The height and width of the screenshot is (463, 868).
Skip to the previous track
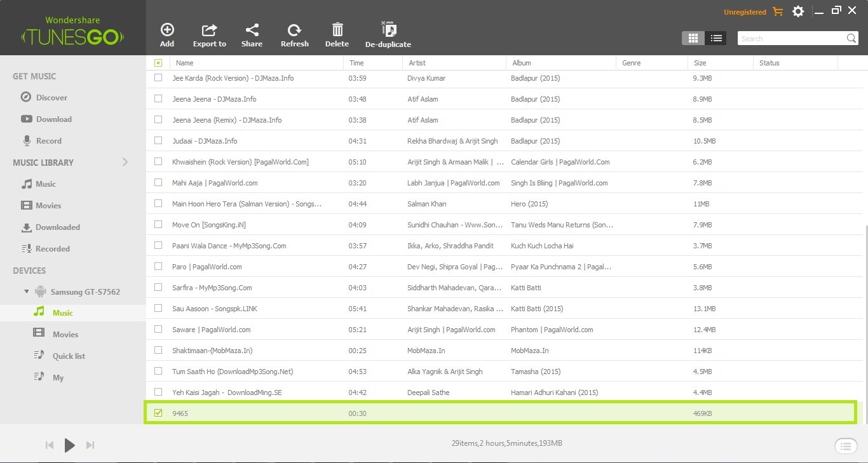point(50,445)
